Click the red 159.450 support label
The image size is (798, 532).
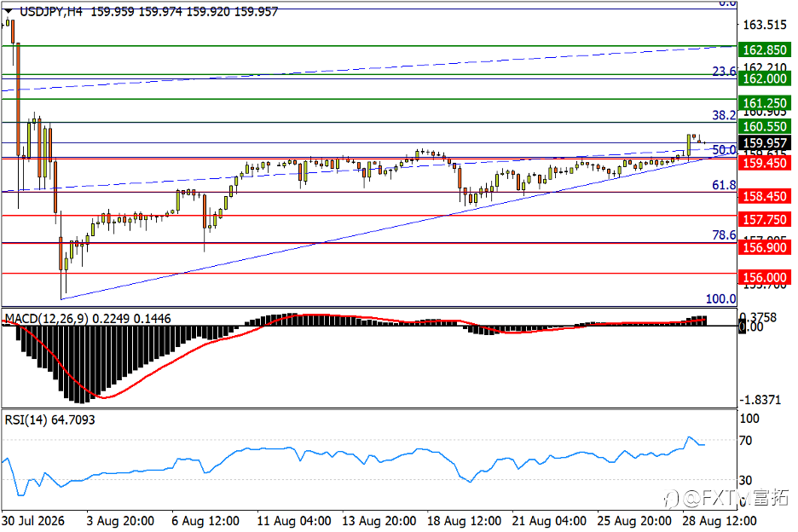point(765,163)
